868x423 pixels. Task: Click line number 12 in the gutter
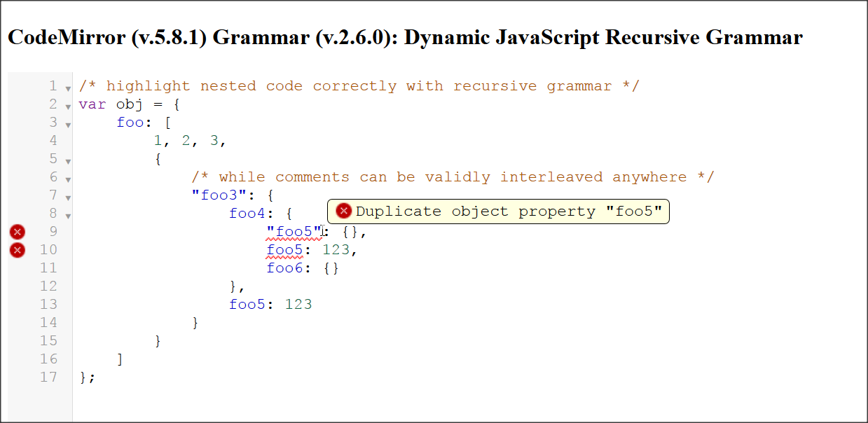click(x=48, y=286)
